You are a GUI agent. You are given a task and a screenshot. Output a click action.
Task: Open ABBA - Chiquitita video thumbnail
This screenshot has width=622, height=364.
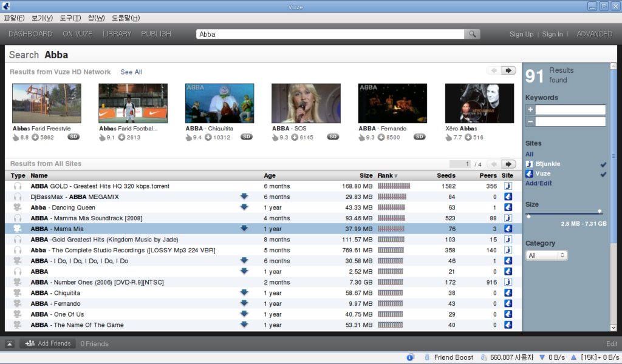coord(219,103)
